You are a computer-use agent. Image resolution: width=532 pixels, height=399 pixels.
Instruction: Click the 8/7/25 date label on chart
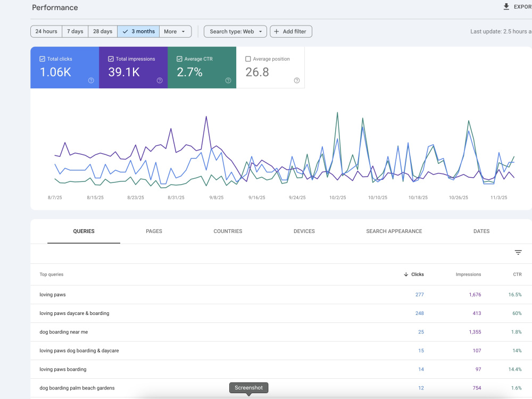click(x=55, y=197)
